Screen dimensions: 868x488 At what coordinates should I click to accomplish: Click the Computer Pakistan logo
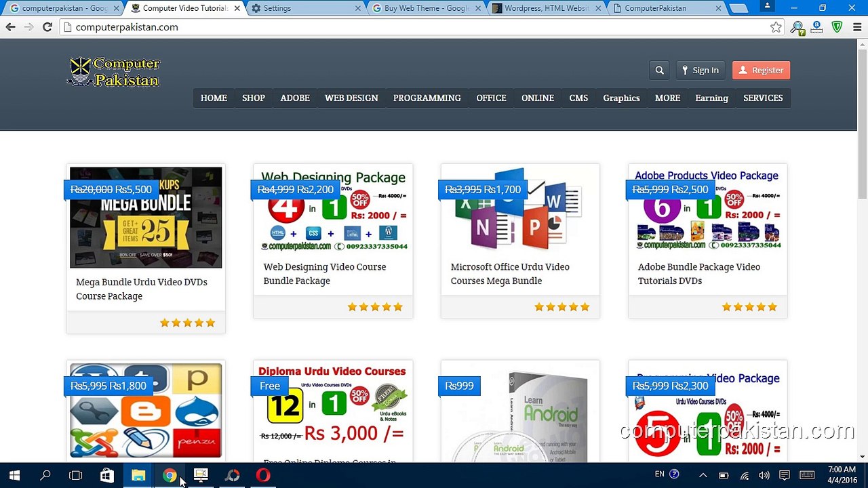[113, 72]
